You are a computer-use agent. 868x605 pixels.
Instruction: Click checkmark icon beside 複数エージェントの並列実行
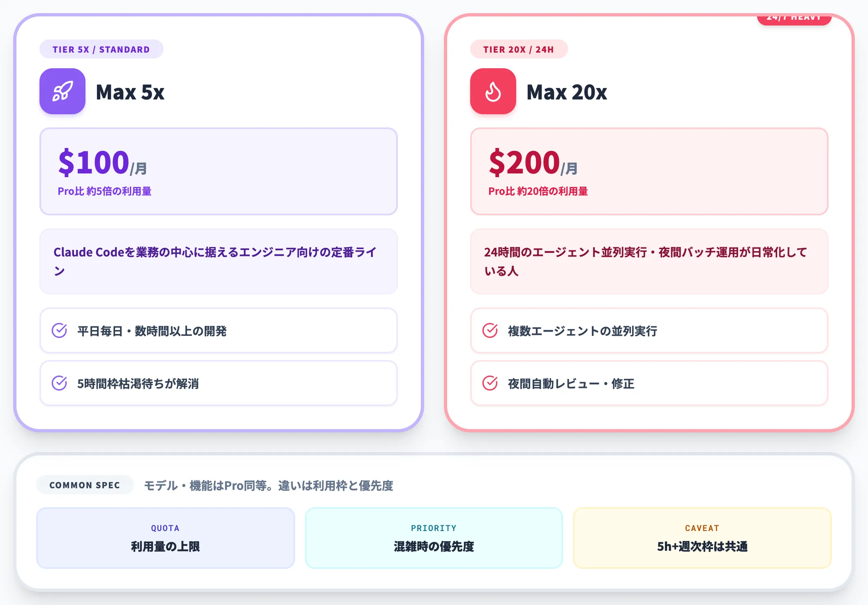[x=490, y=330]
